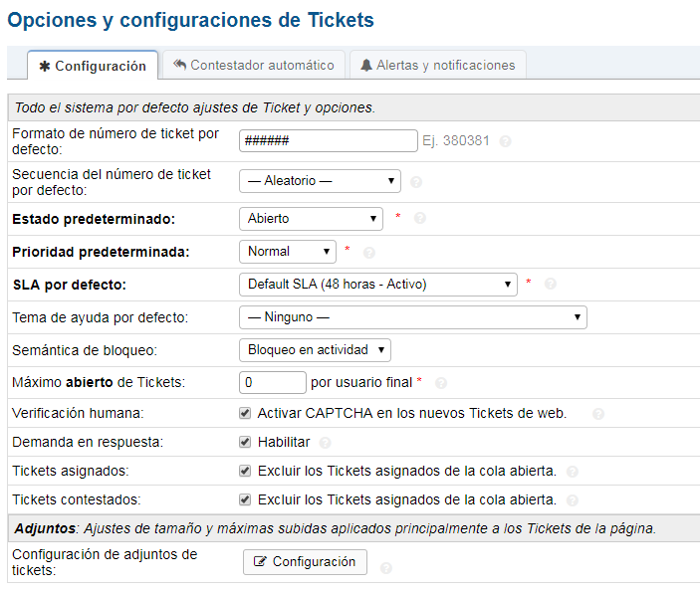Click help icon for SLA por defecto
The height and width of the screenshot is (594, 700).
pyautogui.click(x=551, y=284)
